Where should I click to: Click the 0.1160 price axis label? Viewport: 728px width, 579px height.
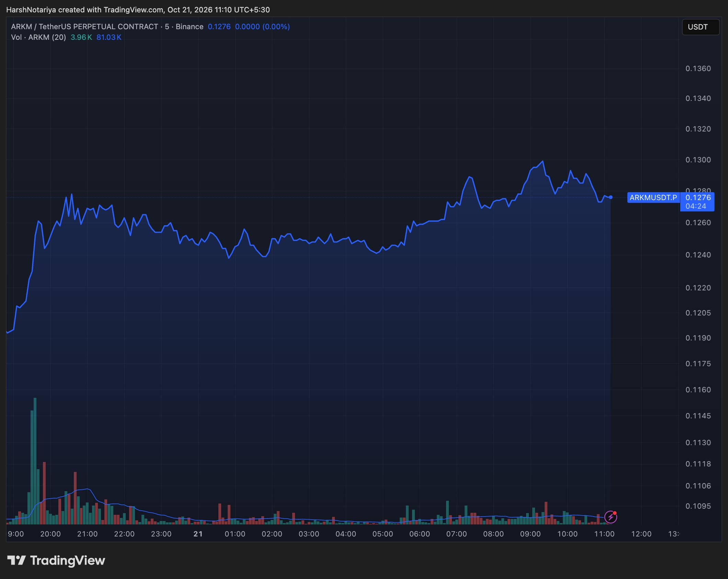pos(698,390)
